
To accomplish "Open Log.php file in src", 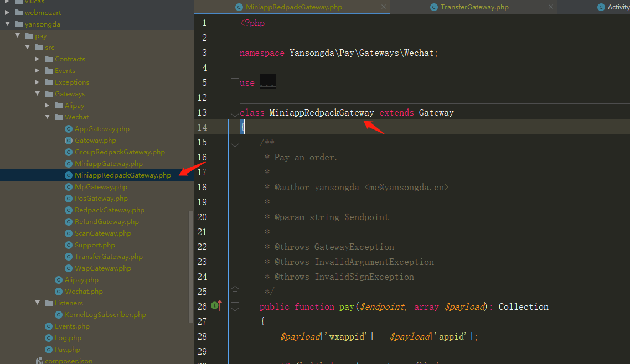I will [x=68, y=339].
